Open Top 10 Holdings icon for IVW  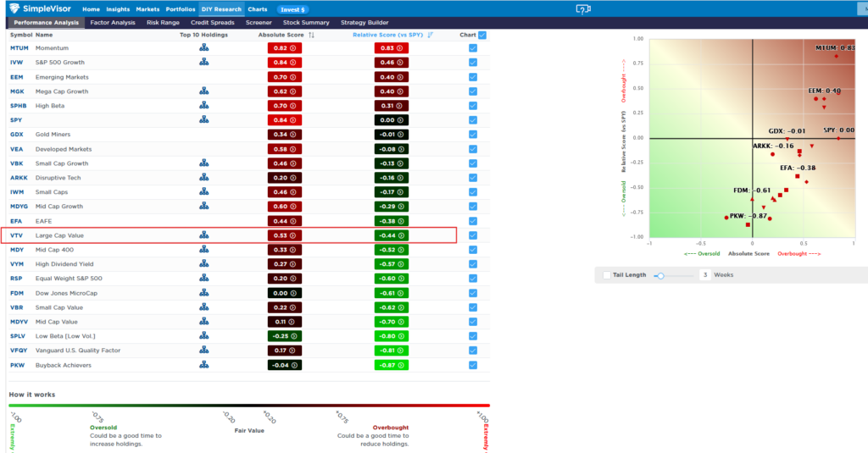pos(203,62)
